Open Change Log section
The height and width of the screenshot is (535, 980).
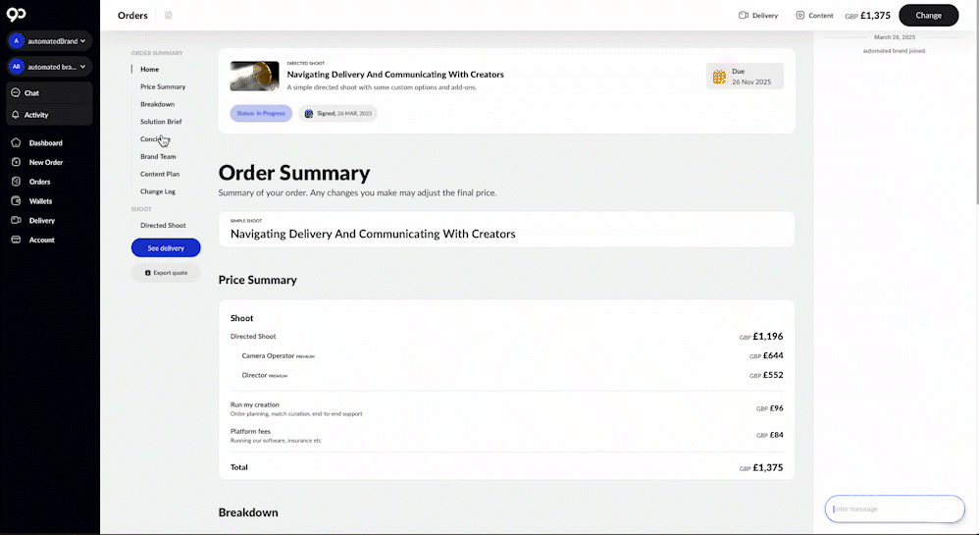click(158, 191)
